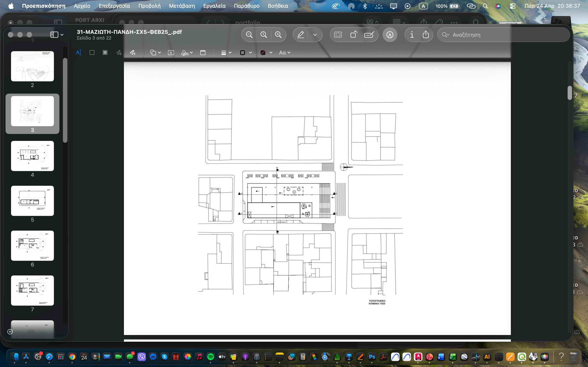
Task: Select page 5 thumbnail in sidebar
Action: coord(32,201)
